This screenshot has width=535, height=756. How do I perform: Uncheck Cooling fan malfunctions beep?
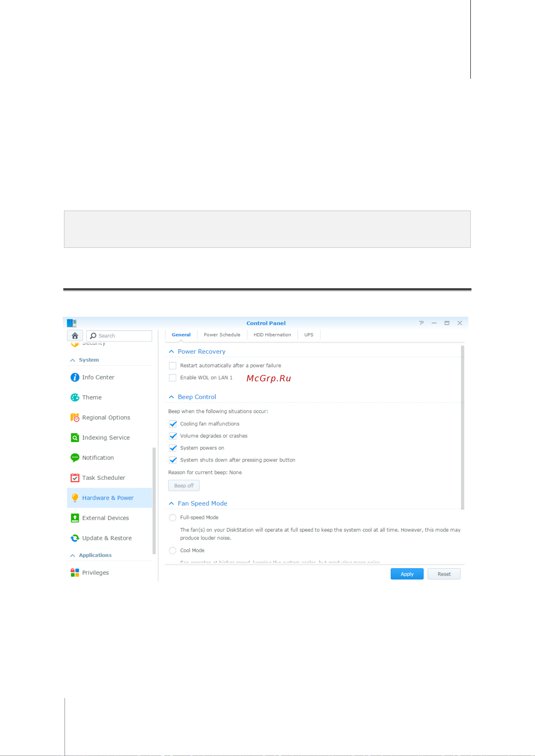coord(173,424)
